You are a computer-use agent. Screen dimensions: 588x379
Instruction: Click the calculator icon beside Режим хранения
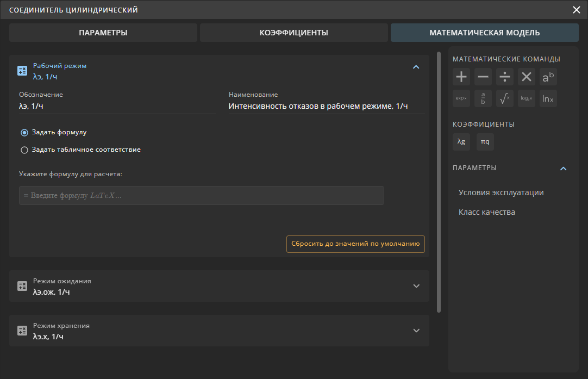(22, 331)
